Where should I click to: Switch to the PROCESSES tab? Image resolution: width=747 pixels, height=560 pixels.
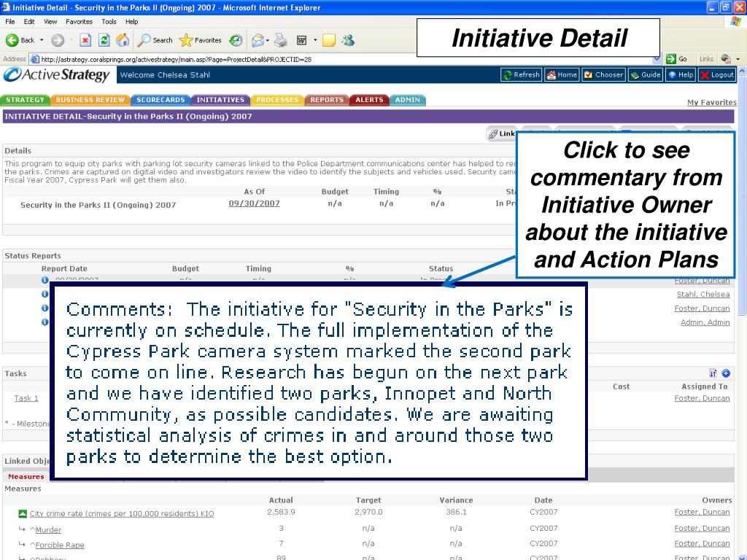(277, 100)
